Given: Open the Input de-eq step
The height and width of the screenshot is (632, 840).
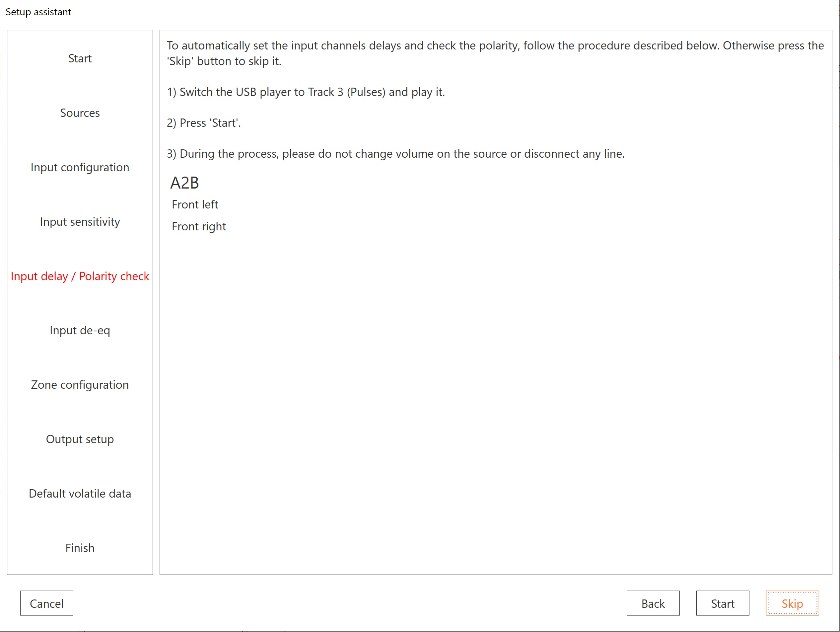Looking at the screenshot, I should (x=80, y=330).
